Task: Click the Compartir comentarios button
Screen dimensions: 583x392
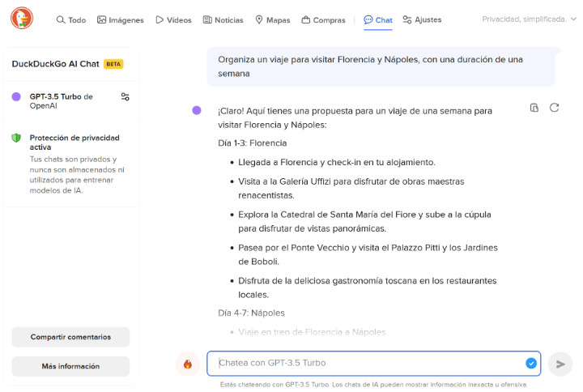Action: (70, 337)
